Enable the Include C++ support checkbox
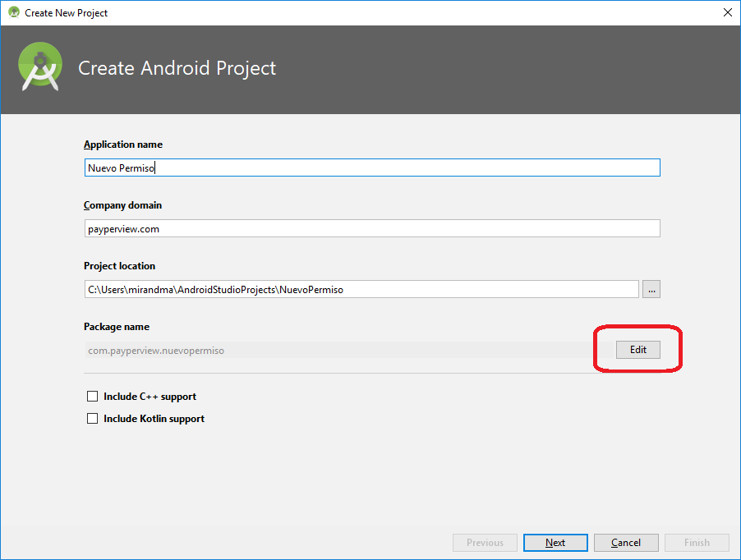This screenshot has height=560, width=741. (92, 397)
